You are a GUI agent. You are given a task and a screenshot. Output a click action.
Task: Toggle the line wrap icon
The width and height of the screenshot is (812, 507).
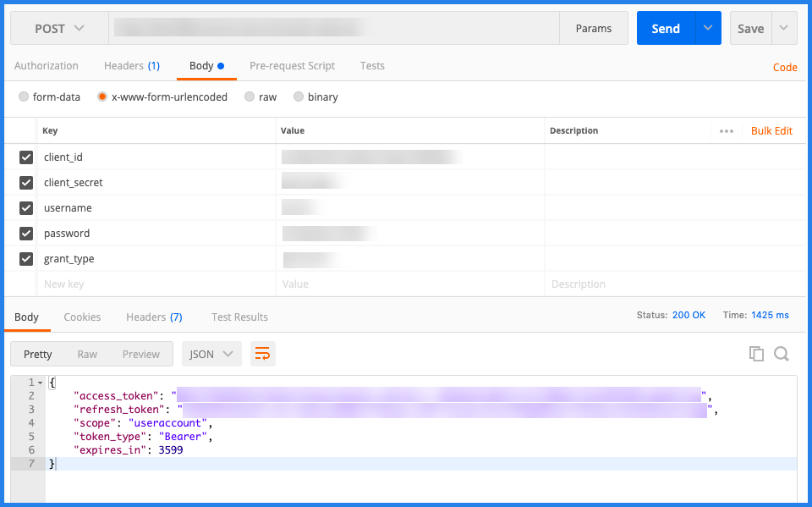262,354
